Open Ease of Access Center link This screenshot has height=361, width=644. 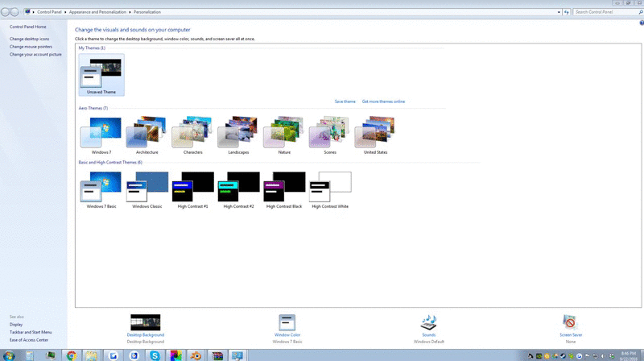(x=29, y=340)
